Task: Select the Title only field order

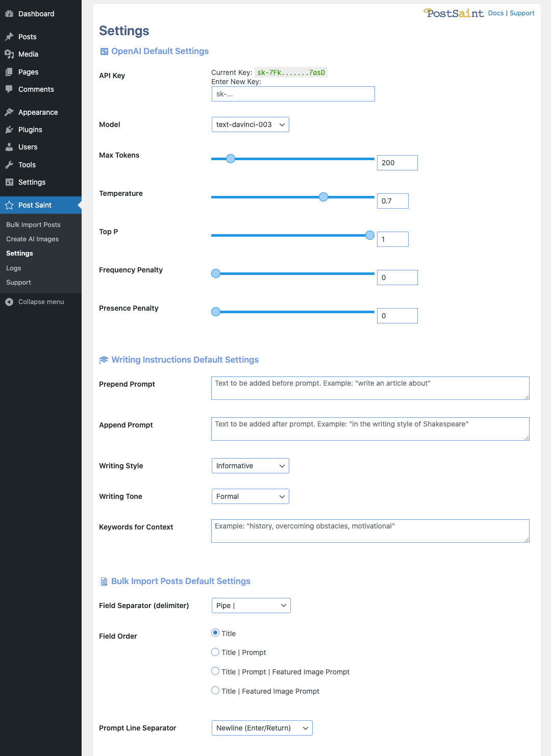Action: (x=215, y=633)
